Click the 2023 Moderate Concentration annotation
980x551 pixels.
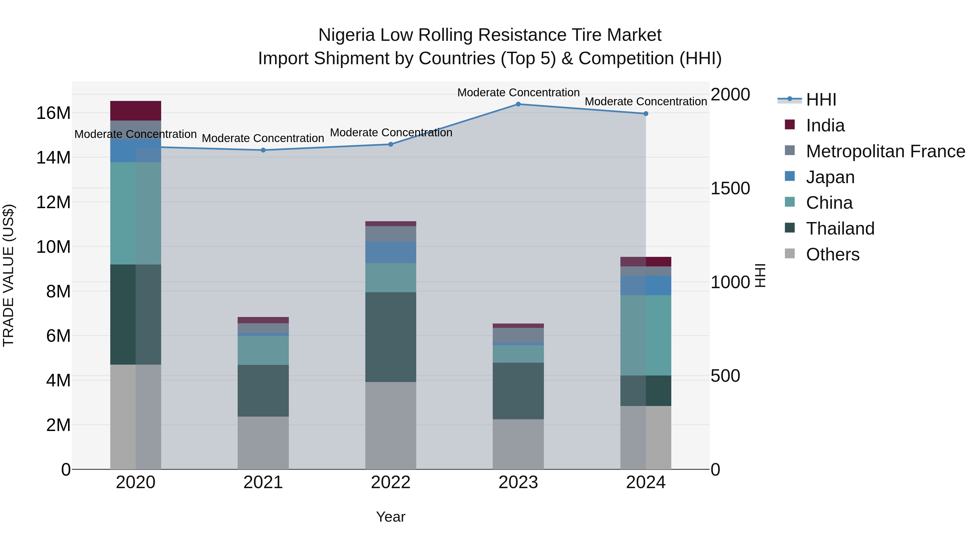point(518,93)
